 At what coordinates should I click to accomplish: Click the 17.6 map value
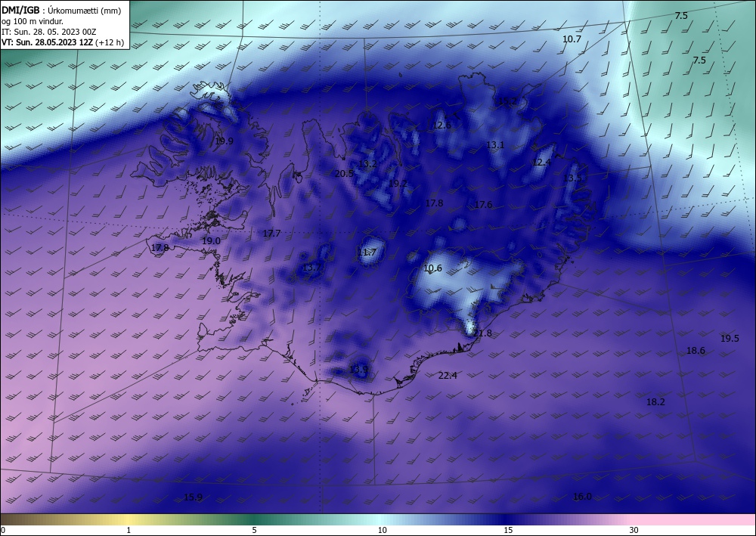point(483,205)
